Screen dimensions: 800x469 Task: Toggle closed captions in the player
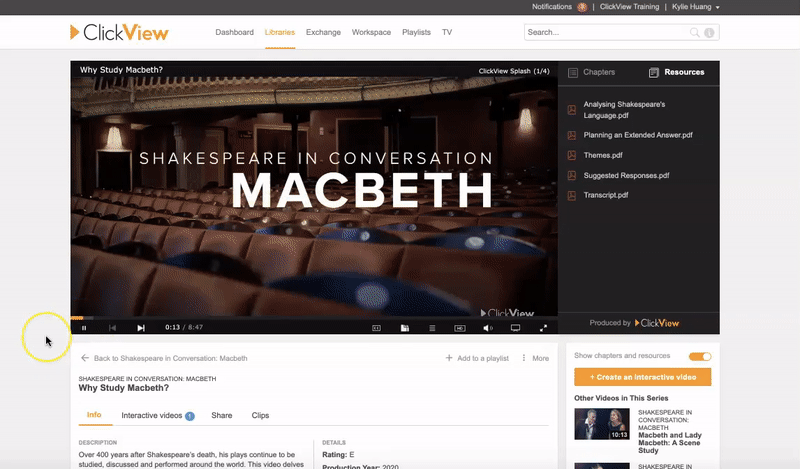click(x=377, y=328)
